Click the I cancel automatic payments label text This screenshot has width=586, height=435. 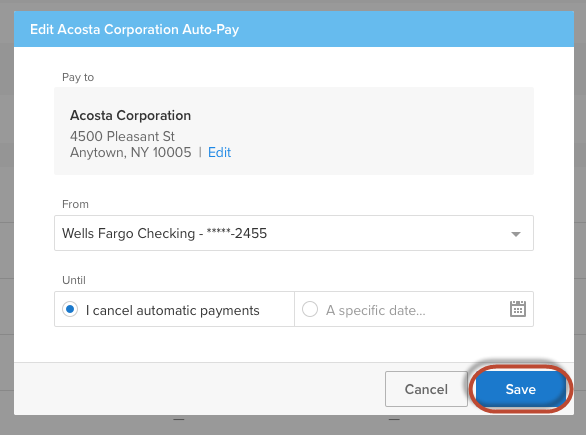172,311
